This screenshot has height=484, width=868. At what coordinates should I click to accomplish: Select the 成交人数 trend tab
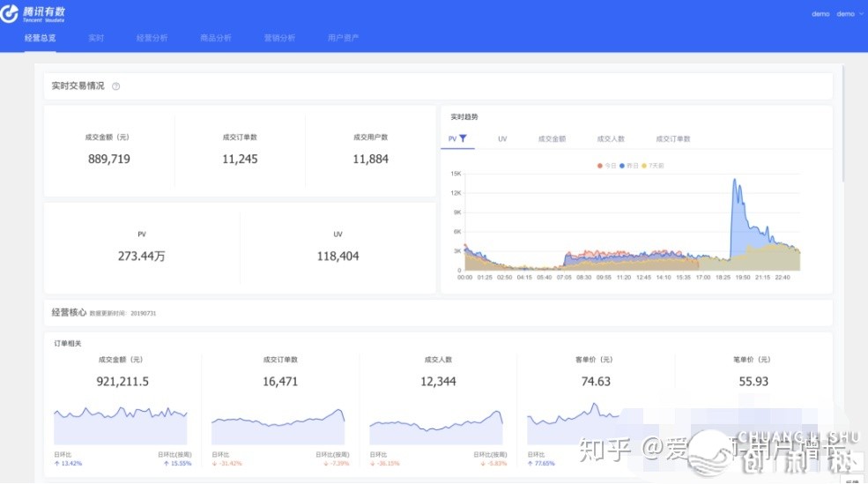611,139
